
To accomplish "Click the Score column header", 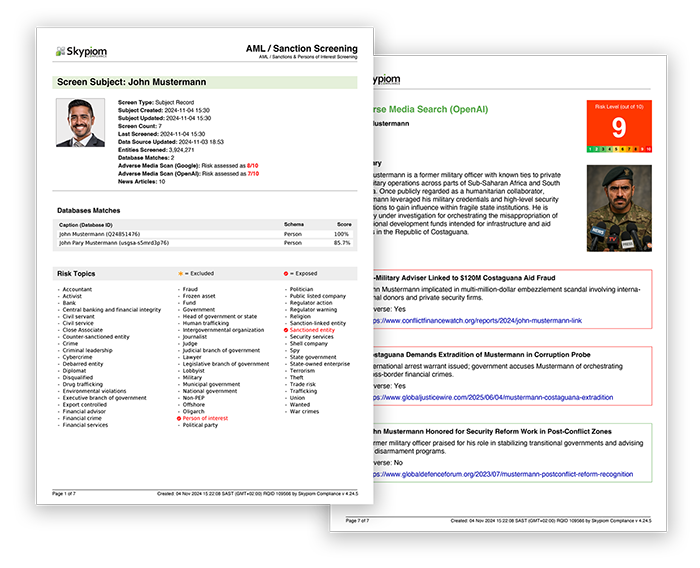I will (340, 225).
